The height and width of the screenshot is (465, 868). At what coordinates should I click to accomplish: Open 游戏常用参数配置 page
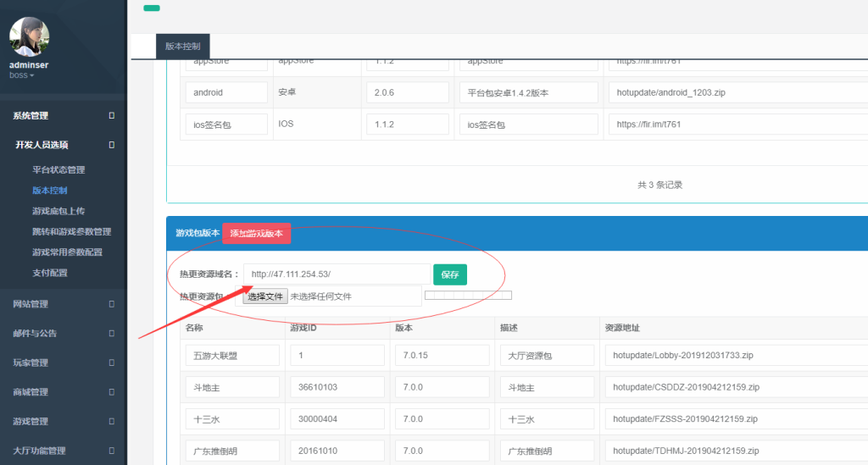tap(67, 252)
